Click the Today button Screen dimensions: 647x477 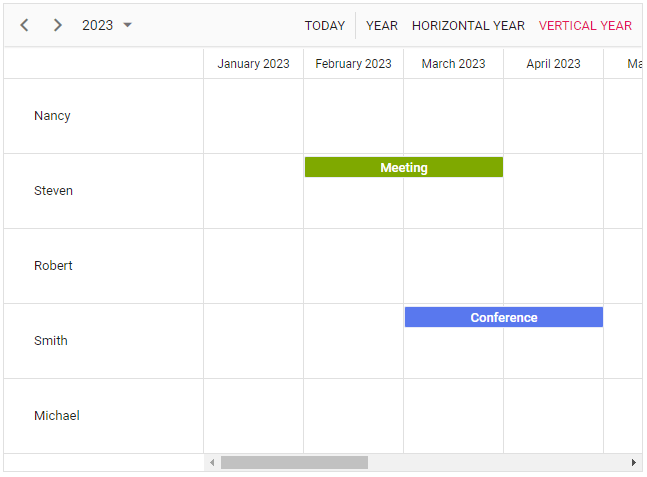point(325,26)
